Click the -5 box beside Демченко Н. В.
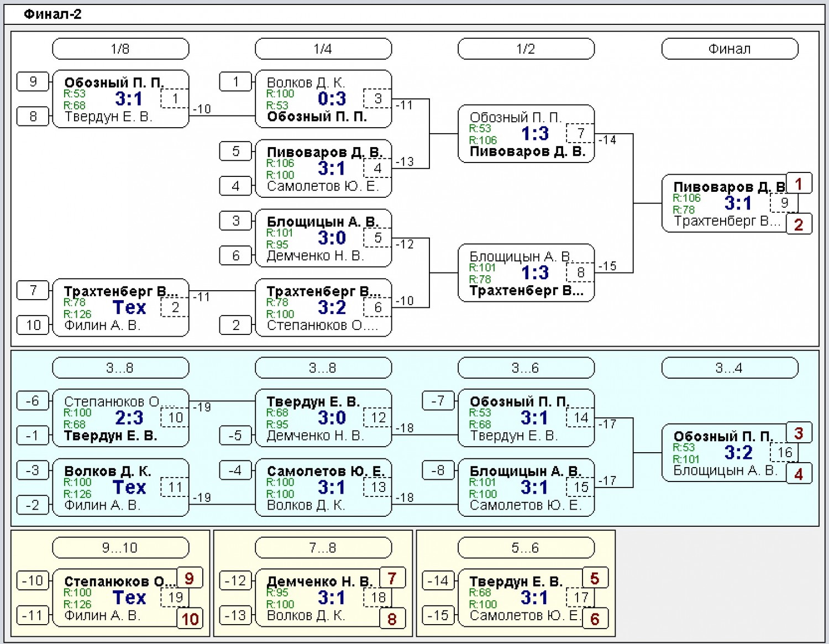829x644 pixels. 236,435
